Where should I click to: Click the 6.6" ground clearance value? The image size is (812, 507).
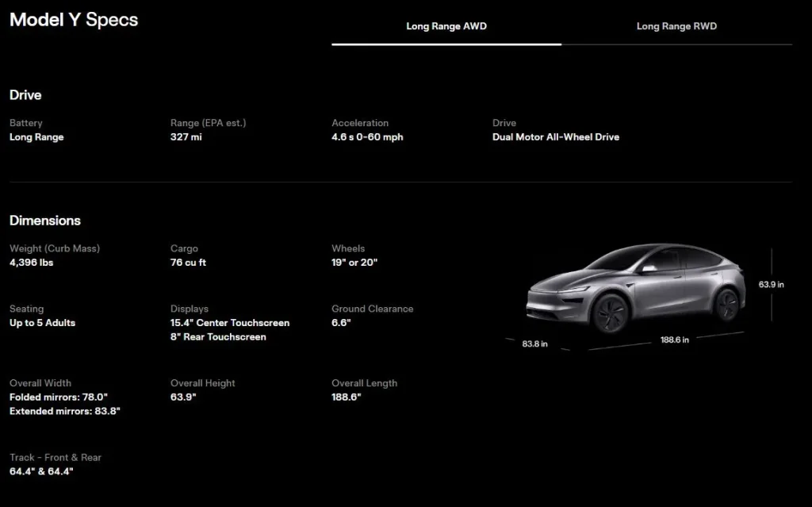pos(341,322)
